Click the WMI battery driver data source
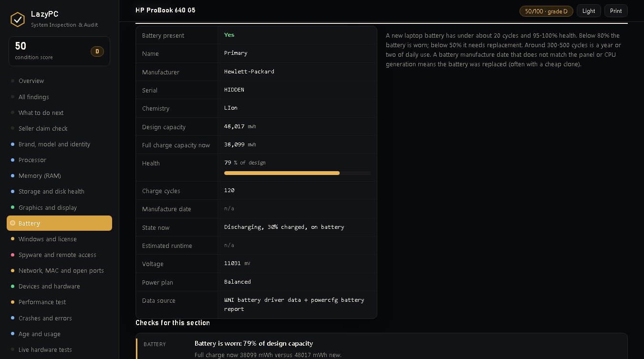Image resolution: width=644 pixels, height=359 pixels. pos(294,304)
